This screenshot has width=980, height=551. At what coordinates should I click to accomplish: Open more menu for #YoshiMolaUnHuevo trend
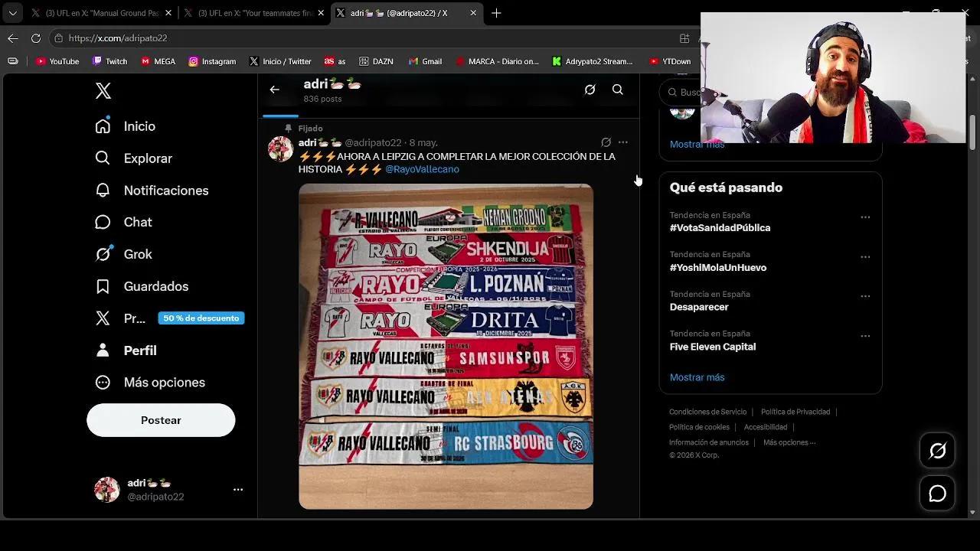tap(865, 257)
